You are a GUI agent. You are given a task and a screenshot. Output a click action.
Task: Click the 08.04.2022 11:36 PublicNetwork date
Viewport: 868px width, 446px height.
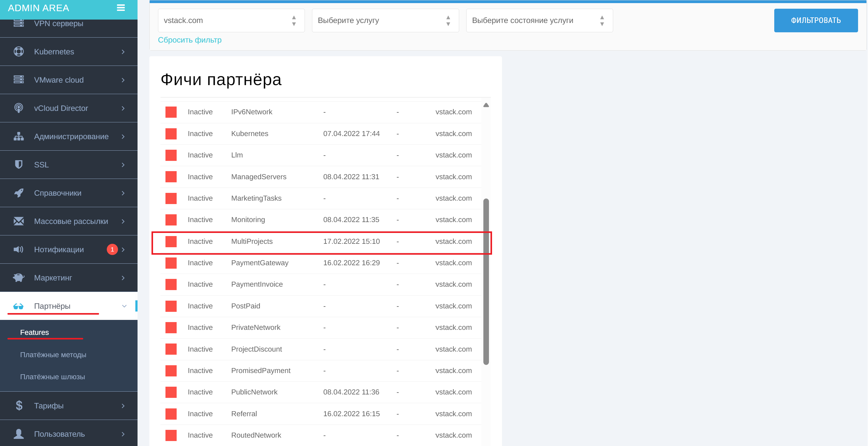351,392
